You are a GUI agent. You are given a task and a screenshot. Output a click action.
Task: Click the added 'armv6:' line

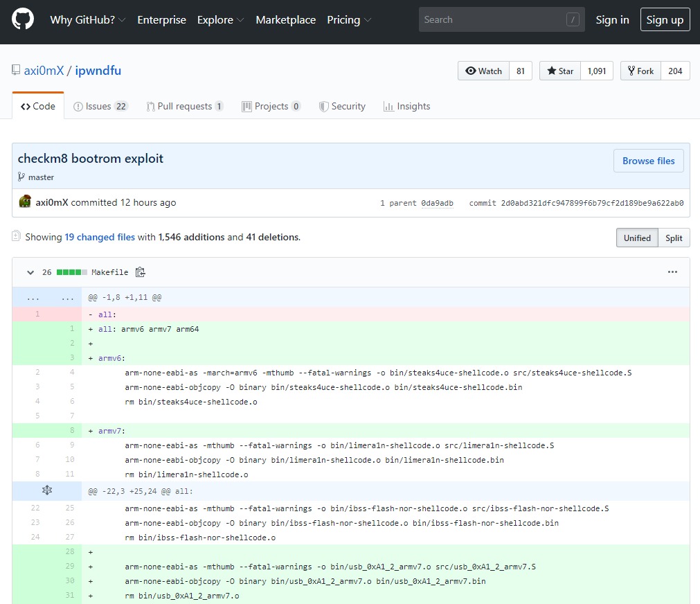point(351,358)
